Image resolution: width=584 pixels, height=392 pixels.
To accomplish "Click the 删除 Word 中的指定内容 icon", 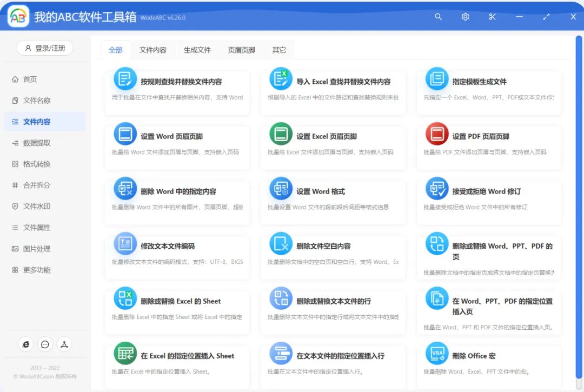I will coord(125,188).
